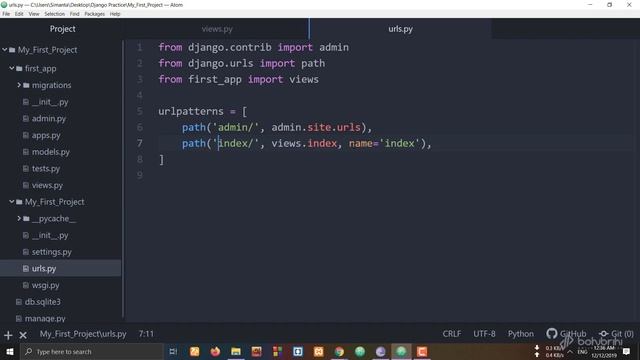Click line number 1 in the gutter

(140, 47)
